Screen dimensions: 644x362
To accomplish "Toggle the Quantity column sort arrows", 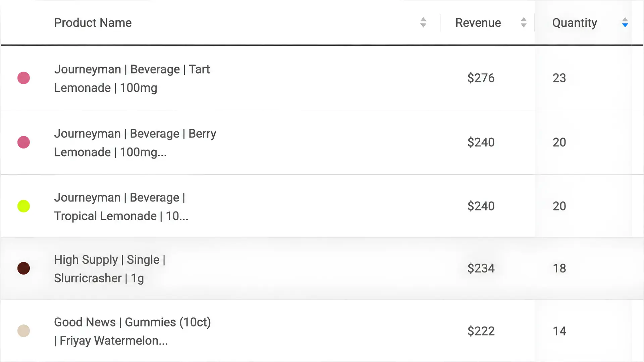I will click(x=625, y=22).
